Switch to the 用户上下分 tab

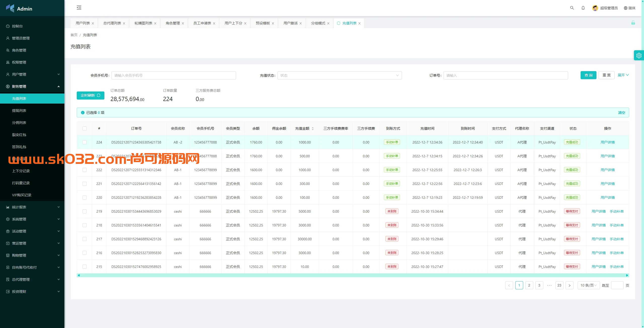(x=233, y=23)
